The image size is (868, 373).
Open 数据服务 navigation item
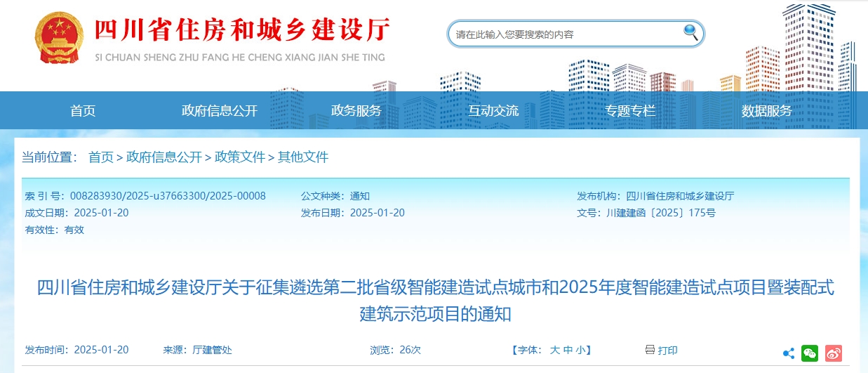click(766, 111)
